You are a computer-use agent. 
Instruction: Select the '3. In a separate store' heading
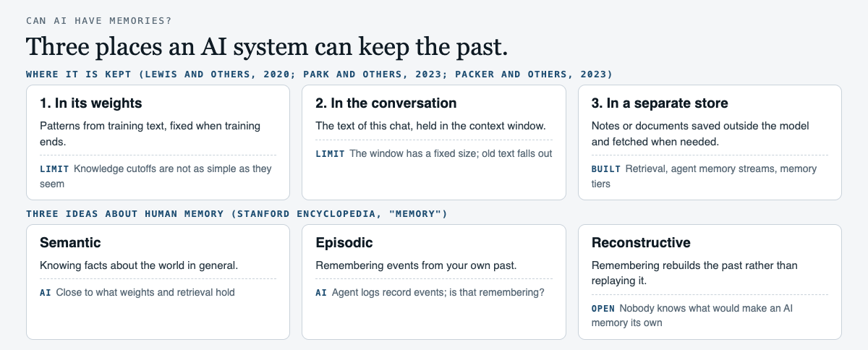click(660, 103)
